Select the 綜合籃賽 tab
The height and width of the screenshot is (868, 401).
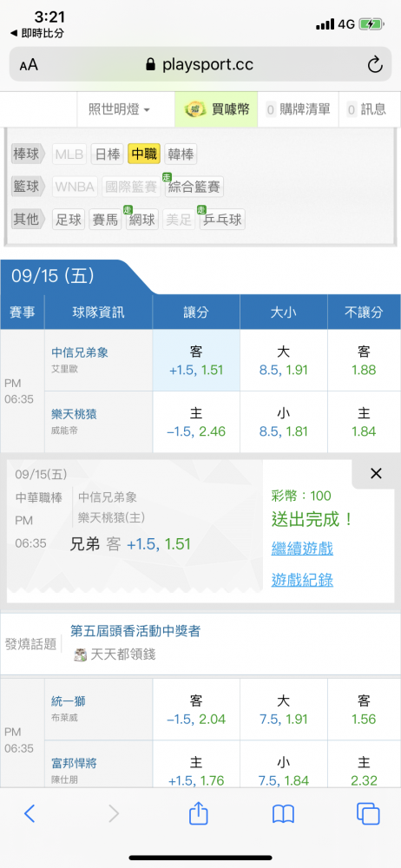(x=194, y=187)
